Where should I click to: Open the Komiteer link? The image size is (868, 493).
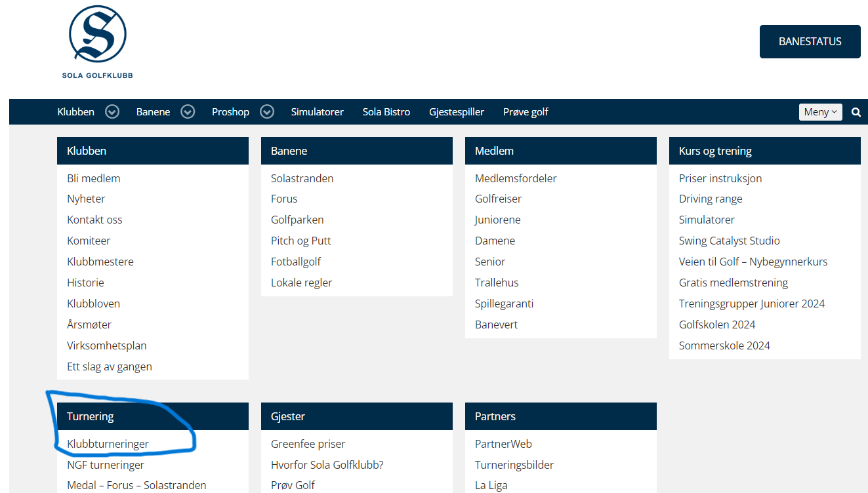pyautogui.click(x=89, y=241)
